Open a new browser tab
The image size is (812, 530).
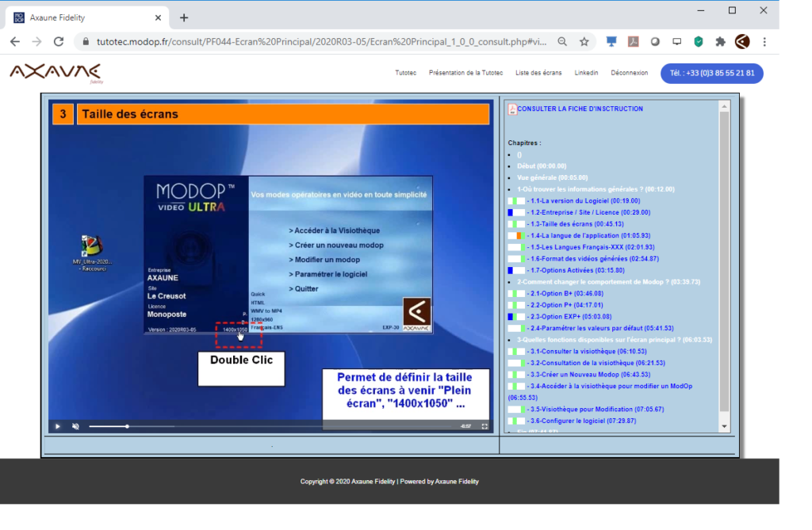[x=184, y=17]
